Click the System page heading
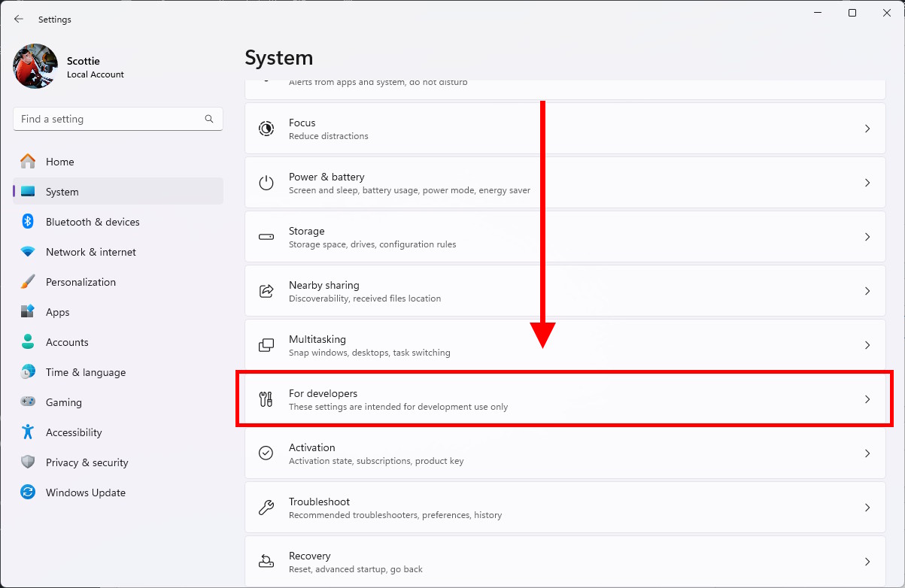Screen dimensions: 905x588 pos(279,58)
